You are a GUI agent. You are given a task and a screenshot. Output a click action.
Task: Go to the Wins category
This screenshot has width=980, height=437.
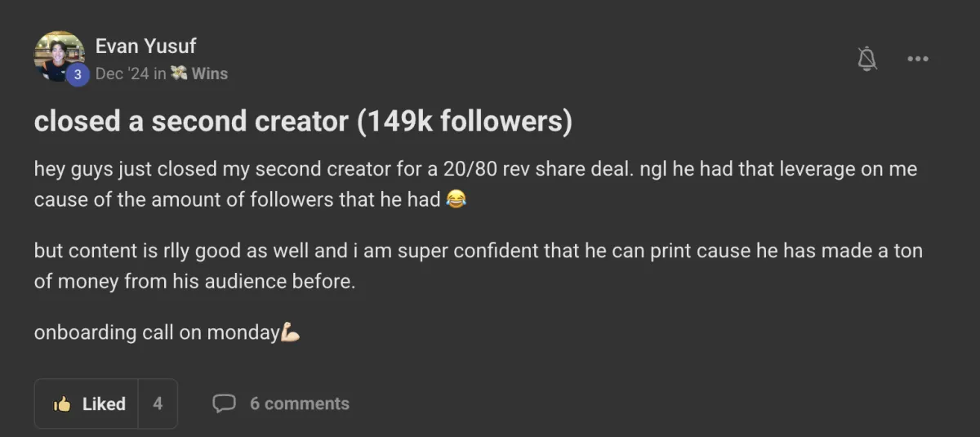[210, 74]
